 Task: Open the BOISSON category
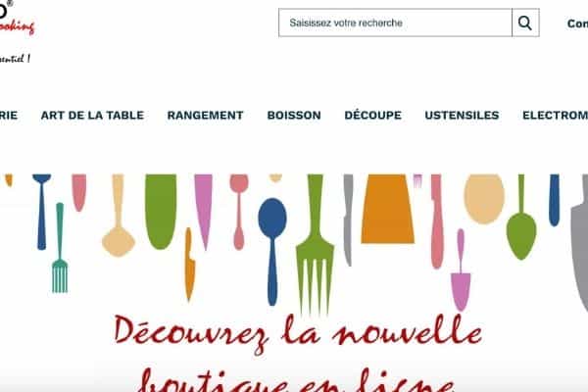tap(294, 116)
